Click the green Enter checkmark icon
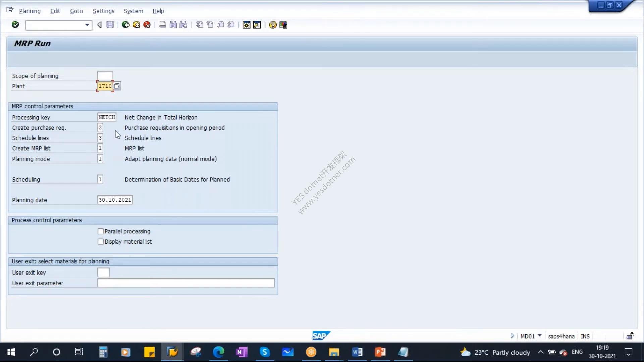 point(15,25)
